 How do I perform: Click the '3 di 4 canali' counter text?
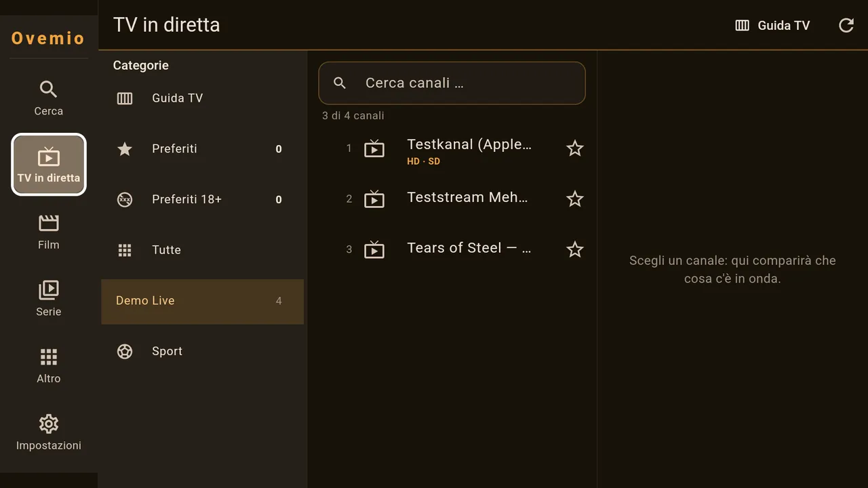(353, 116)
